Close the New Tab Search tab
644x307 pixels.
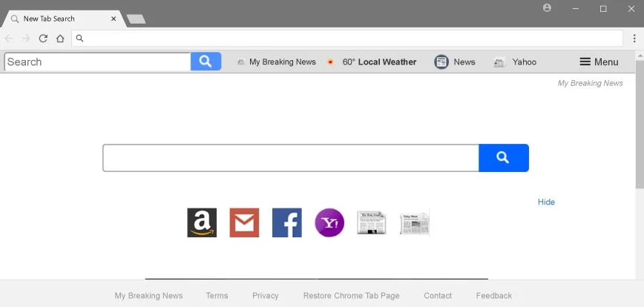pyautogui.click(x=114, y=19)
